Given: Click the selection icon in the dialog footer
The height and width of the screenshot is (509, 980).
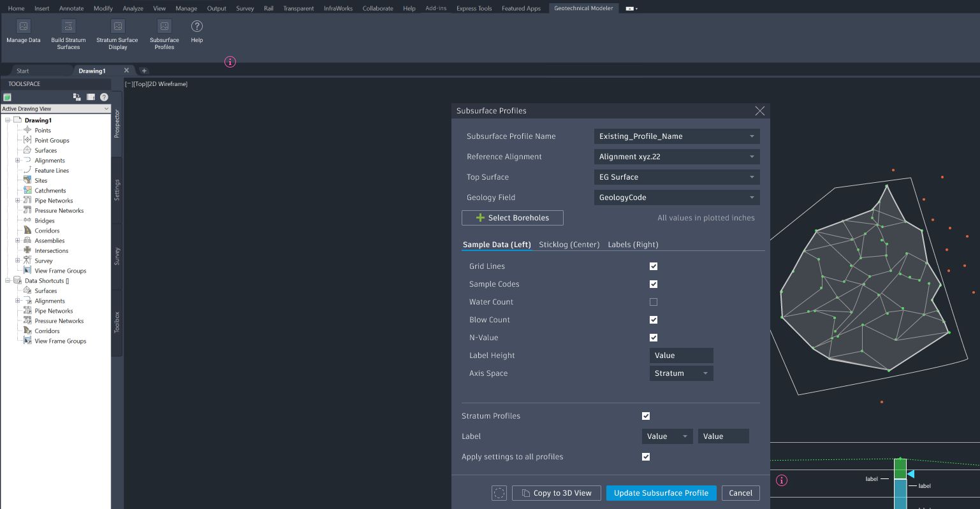Looking at the screenshot, I should [499, 492].
